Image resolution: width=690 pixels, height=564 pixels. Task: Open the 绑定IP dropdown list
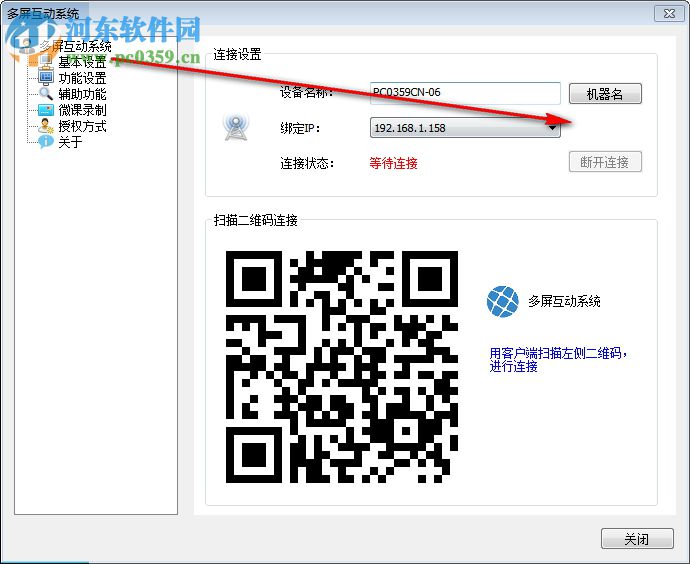pyautogui.click(x=465, y=128)
